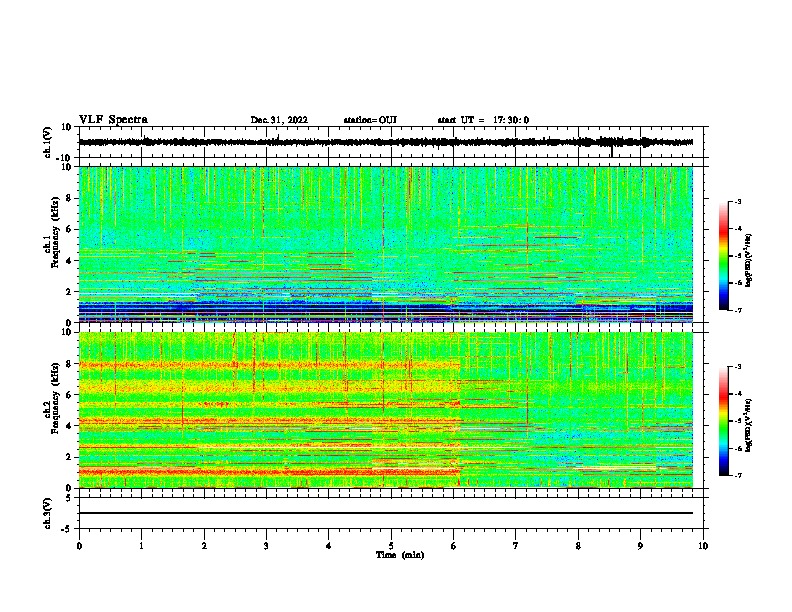792x612 pixels.
Task: Click time axis tick label "7"
Action: coord(516,546)
